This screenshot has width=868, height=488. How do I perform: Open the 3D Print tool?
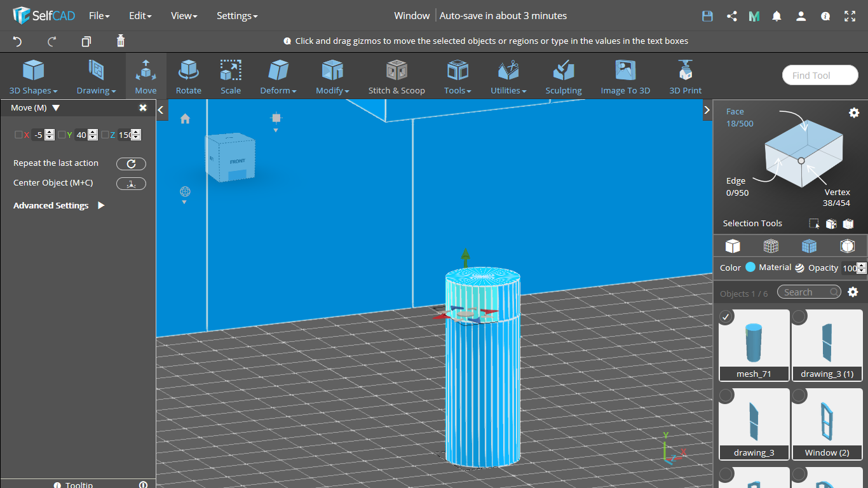685,76
